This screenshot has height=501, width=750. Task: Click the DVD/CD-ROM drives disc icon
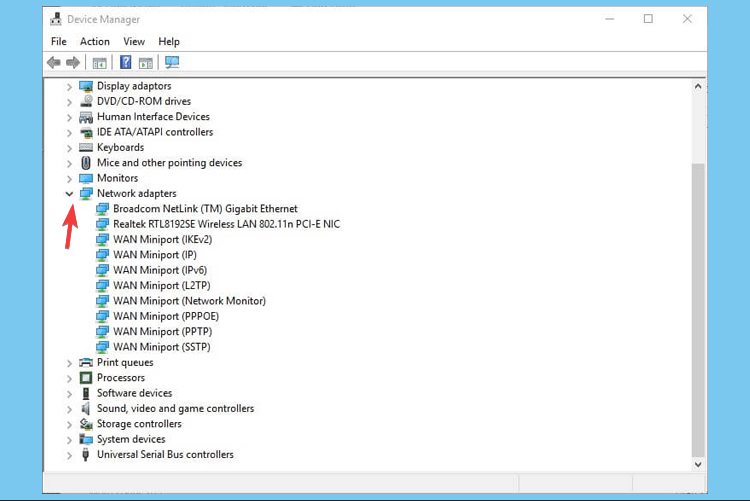(86, 101)
